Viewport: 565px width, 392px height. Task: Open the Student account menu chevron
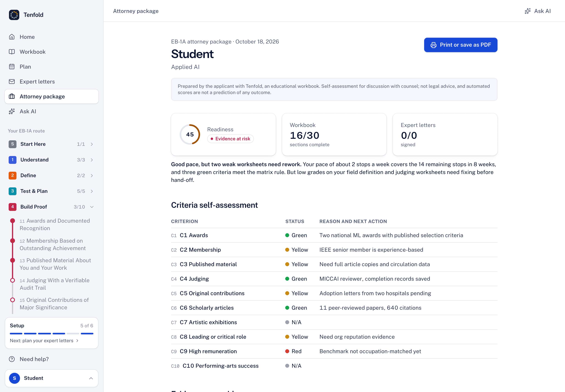tap(91, 378)
